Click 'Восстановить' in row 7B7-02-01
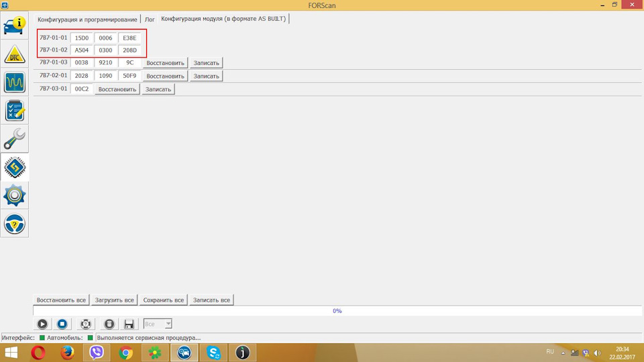The image size is (644, 362). [x=165, y=76]
